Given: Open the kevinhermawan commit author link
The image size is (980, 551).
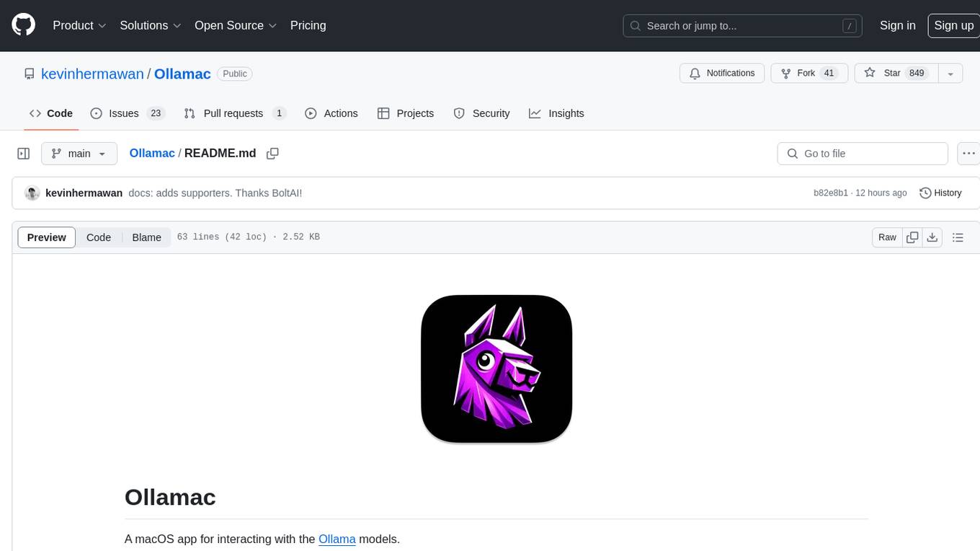Looking at the screenshot, I should [84, 193].
